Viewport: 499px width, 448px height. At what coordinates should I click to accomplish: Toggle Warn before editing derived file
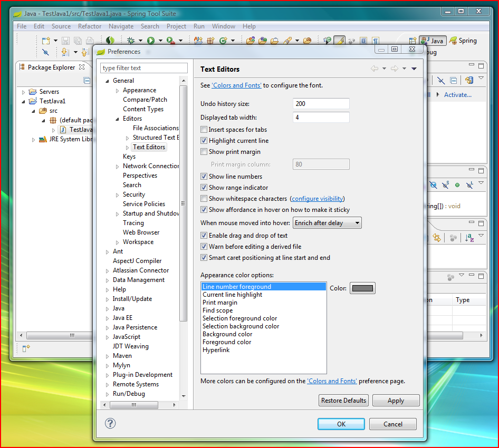click(204, 247)
